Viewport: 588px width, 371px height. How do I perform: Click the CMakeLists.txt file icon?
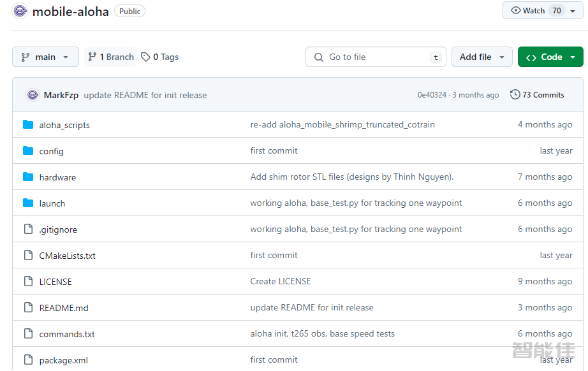28,255
